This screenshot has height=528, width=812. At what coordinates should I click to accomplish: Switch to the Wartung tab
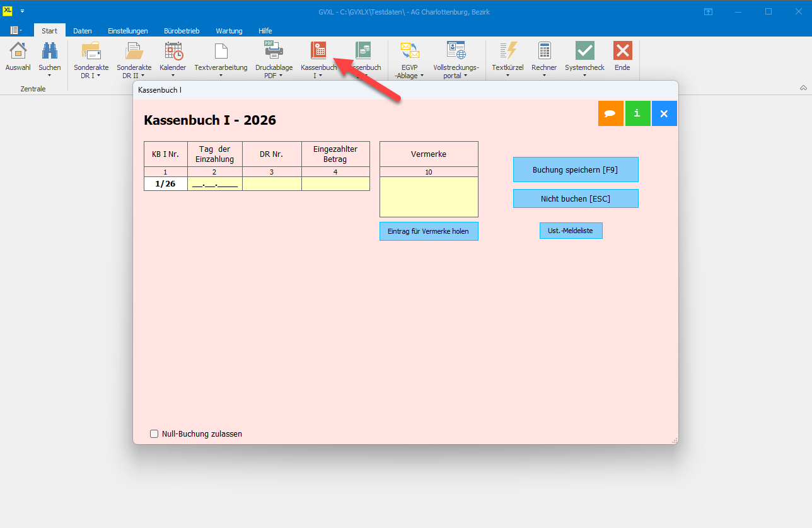point(229,31)
